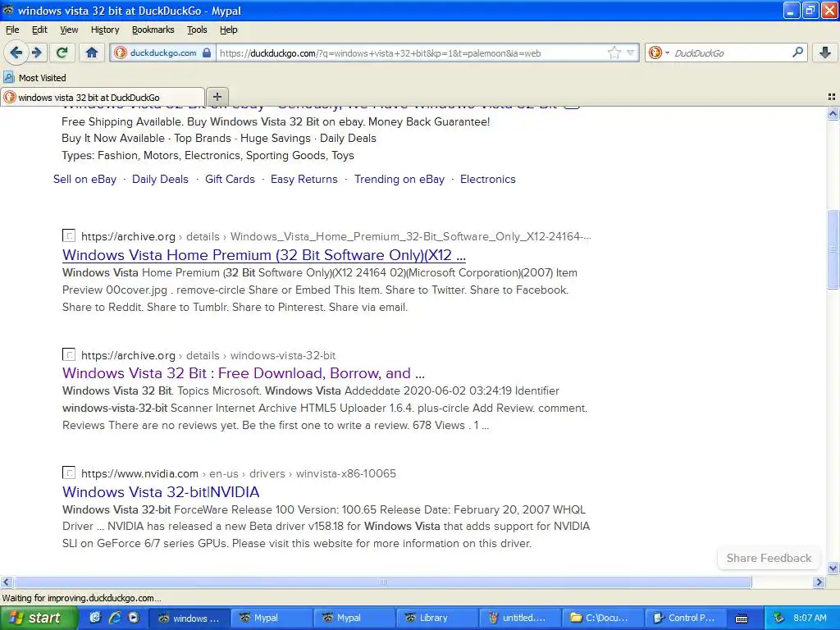Click the nvidia.com winvista-x86-10065 URL text
The width and height of the screenshot is (840, 630).
(x=239, y=473)
